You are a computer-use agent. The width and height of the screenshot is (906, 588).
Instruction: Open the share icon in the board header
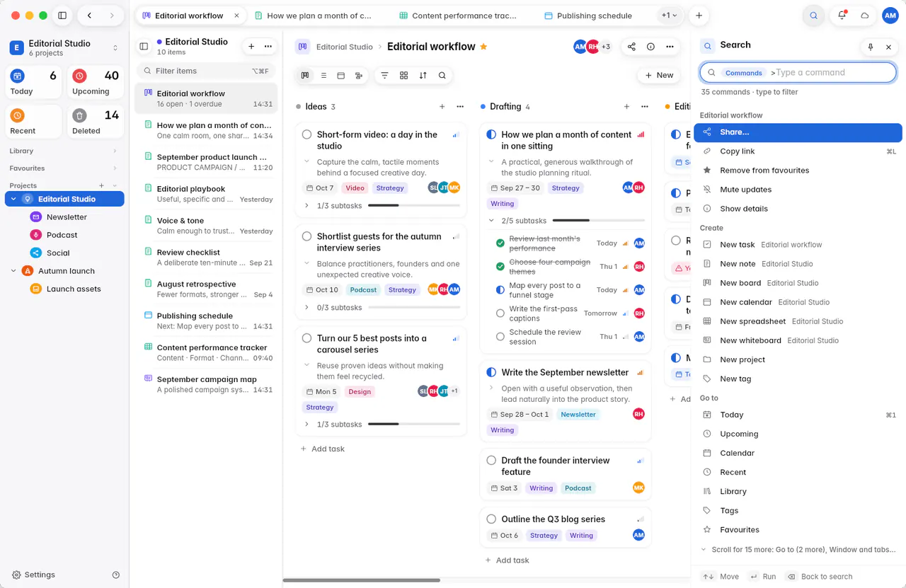pyautogui.click(x=632, y=47)
